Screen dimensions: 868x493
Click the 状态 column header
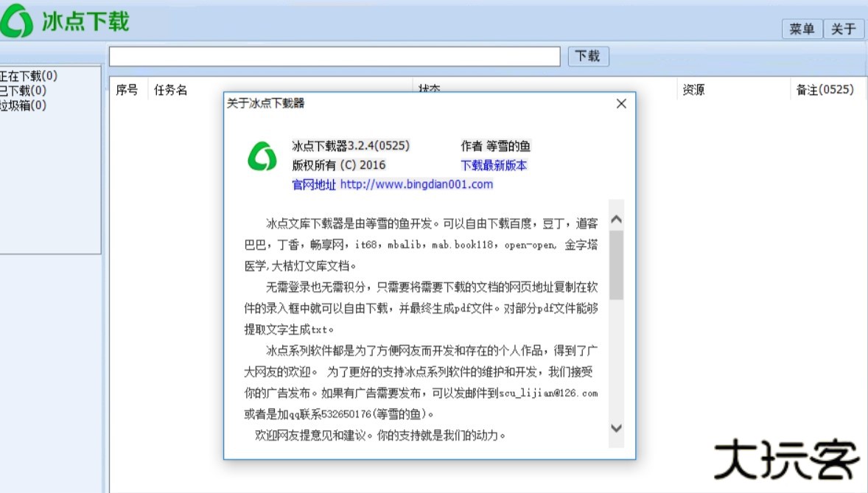430,90
